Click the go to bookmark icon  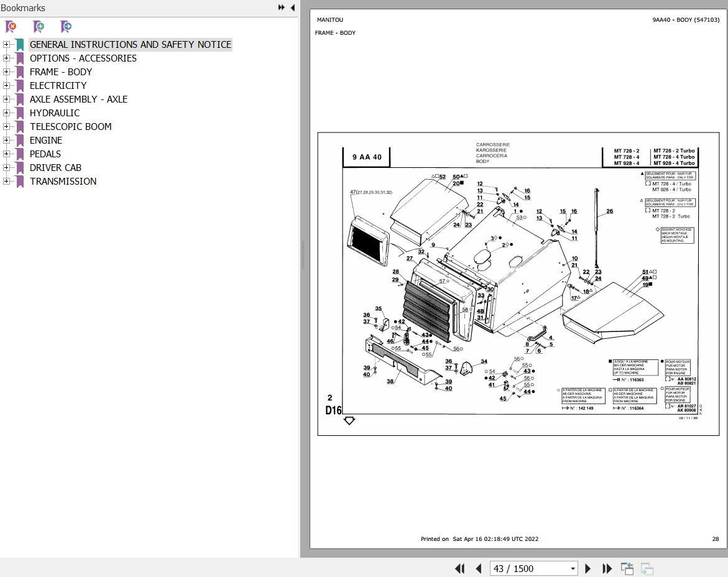tap(66, 27)
